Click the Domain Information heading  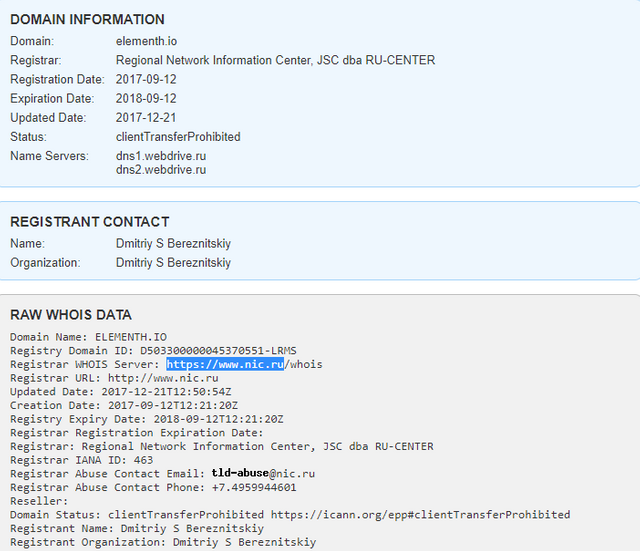point(88,20)
